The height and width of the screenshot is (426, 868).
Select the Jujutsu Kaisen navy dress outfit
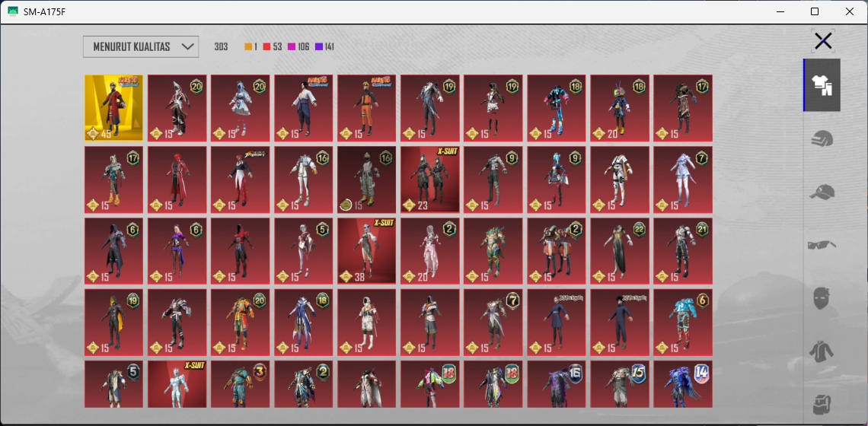[x=557, y=322]
